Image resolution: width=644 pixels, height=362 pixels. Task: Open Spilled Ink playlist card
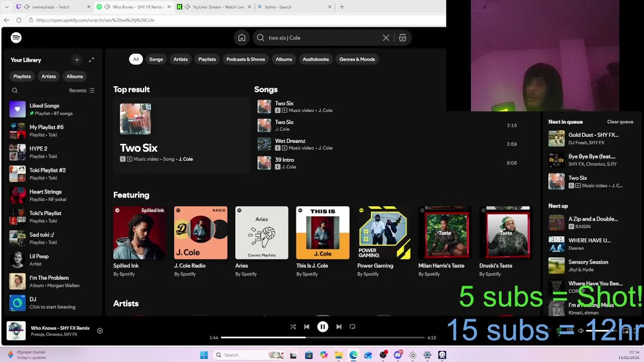click(x=139, y=241)
